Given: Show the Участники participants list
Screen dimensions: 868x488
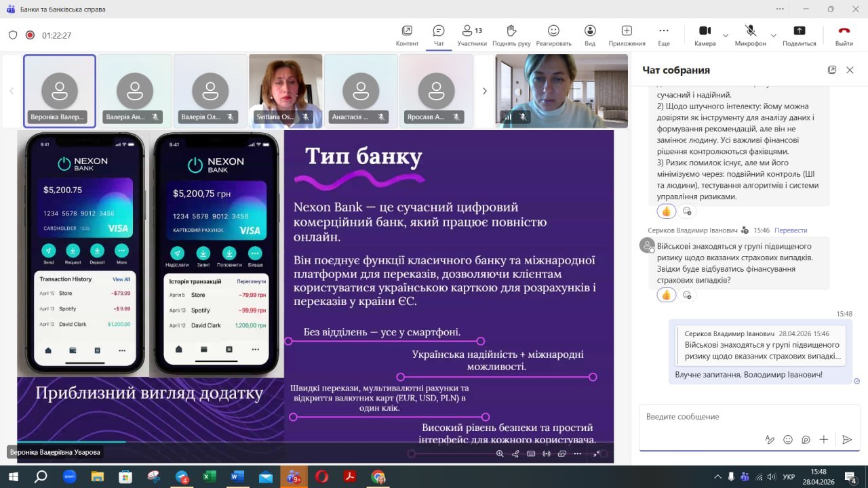Looking at the screenshot, I should (x=472, y=35).
